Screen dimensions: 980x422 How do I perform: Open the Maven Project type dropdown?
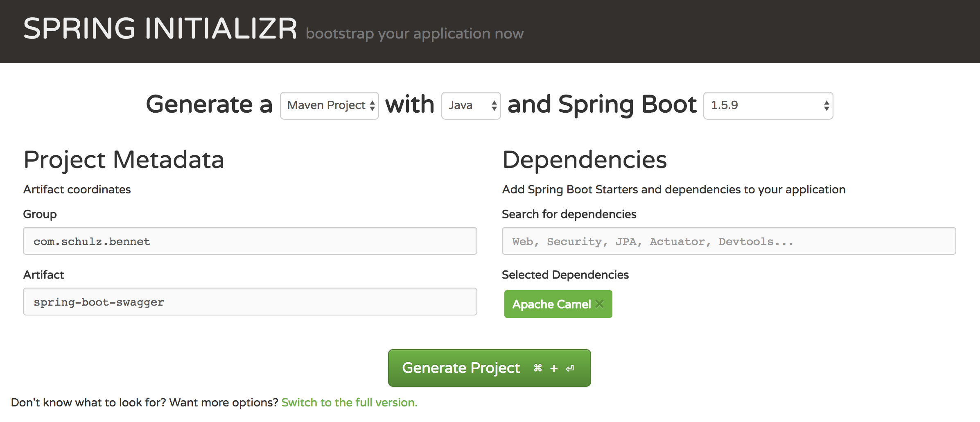point(330,106)
